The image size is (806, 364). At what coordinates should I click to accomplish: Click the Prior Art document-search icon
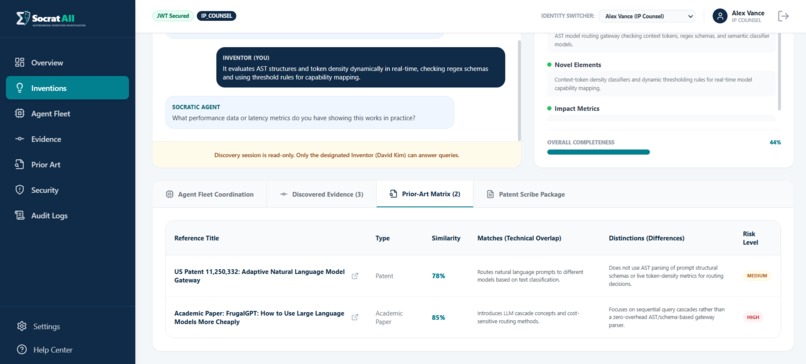click(x=20, y=165)
